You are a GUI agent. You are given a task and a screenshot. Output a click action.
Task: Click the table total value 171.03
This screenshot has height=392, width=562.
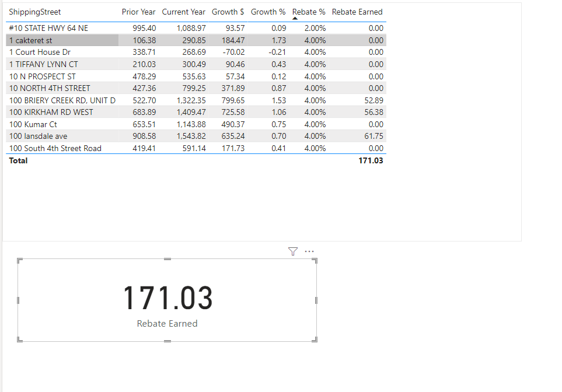pos(371,160)
